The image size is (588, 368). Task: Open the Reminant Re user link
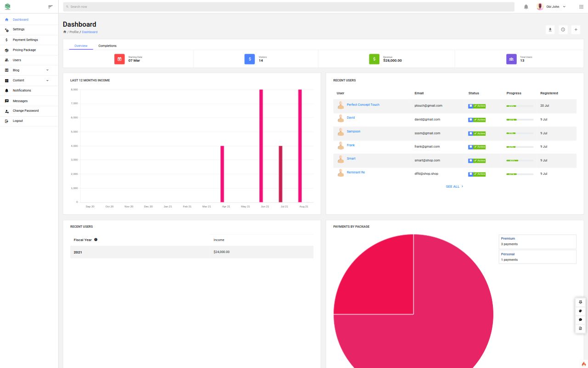point(356,172)
